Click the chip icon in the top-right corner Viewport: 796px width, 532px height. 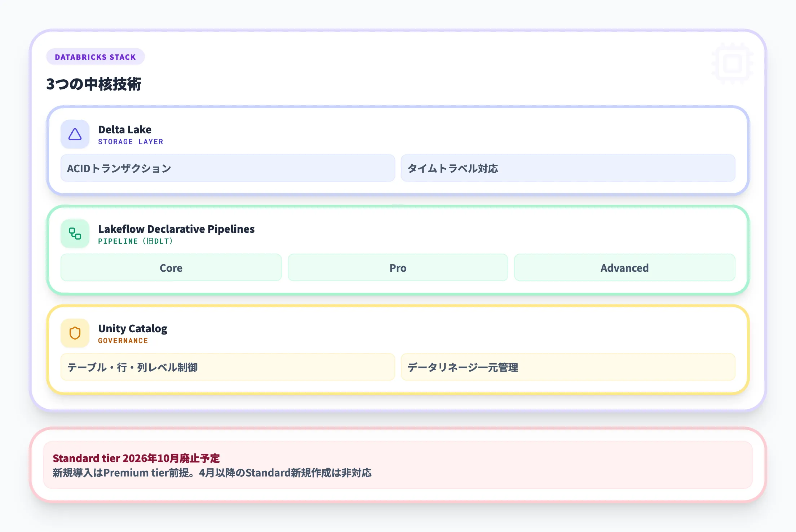click(x=733, y=62)
